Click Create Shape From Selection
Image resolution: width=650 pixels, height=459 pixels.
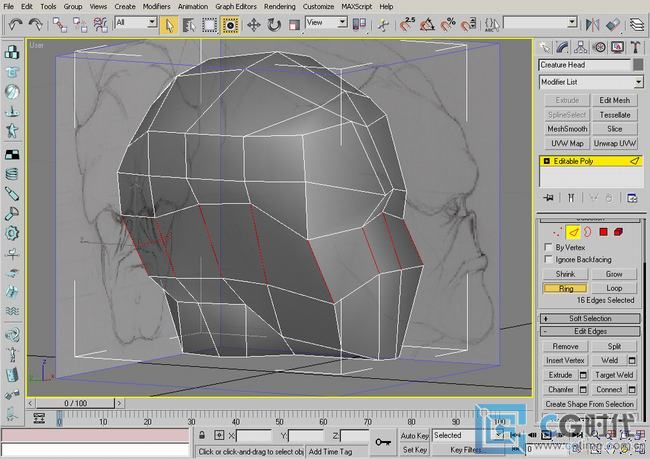coord(589,404)
